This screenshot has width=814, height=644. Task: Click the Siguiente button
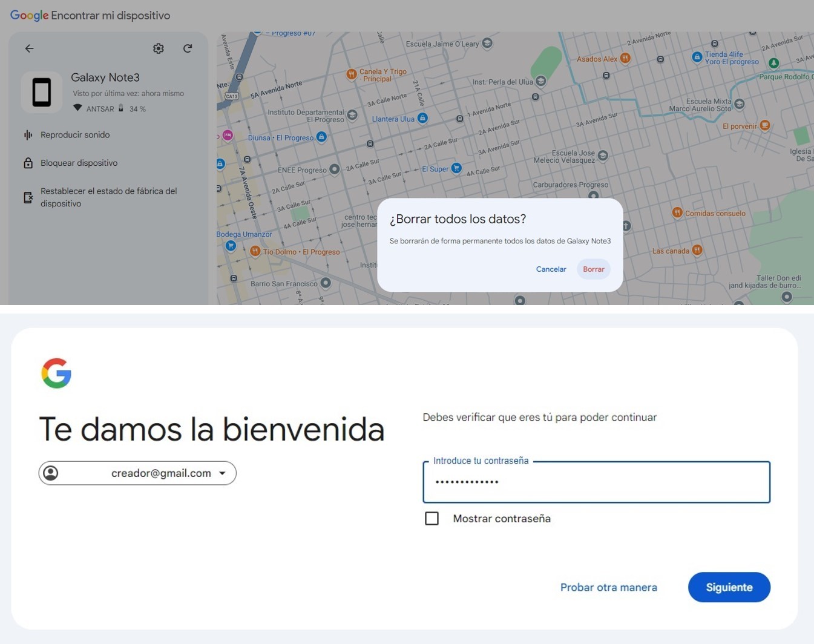tap(729, 587)
